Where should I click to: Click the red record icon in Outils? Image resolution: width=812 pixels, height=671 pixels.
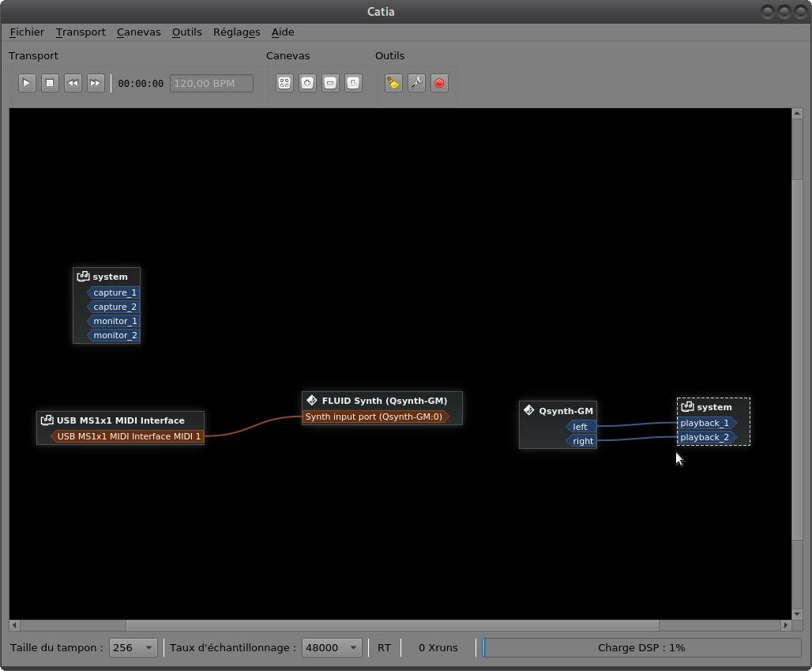439,83
